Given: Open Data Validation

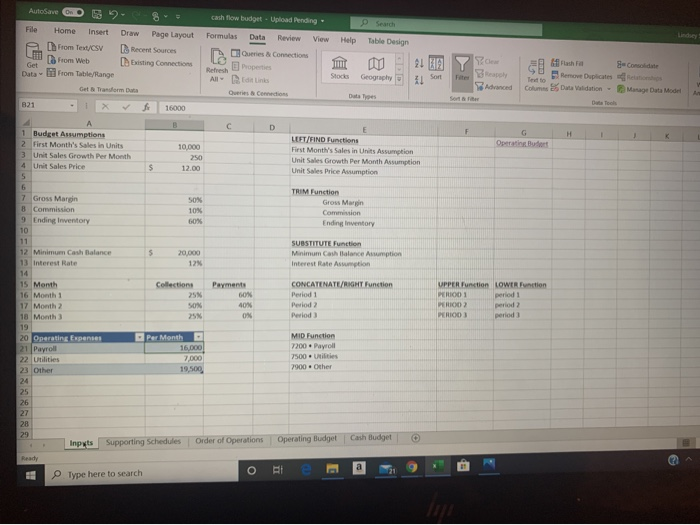Looking at the screenshot, I should 576,88.
